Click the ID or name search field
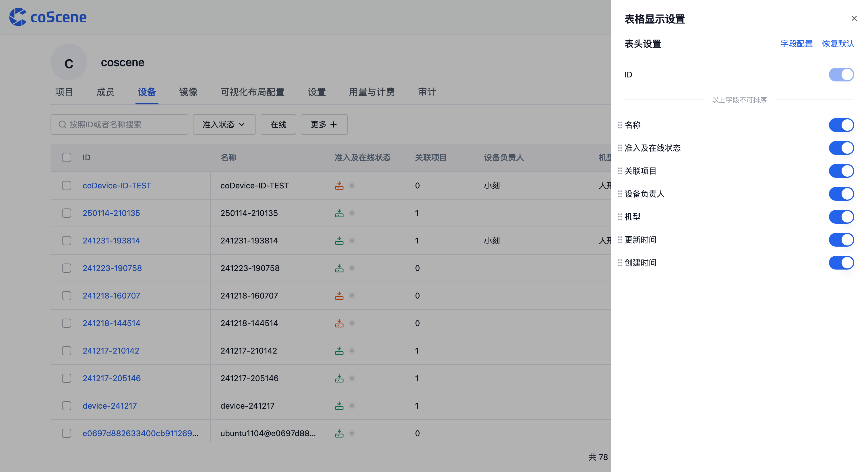 [119, 124]
